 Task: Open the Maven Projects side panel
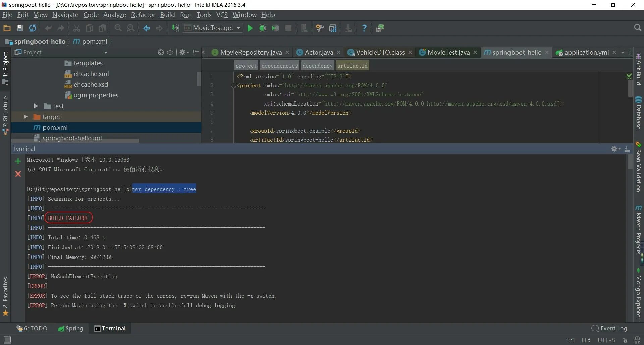coord(638,231)
